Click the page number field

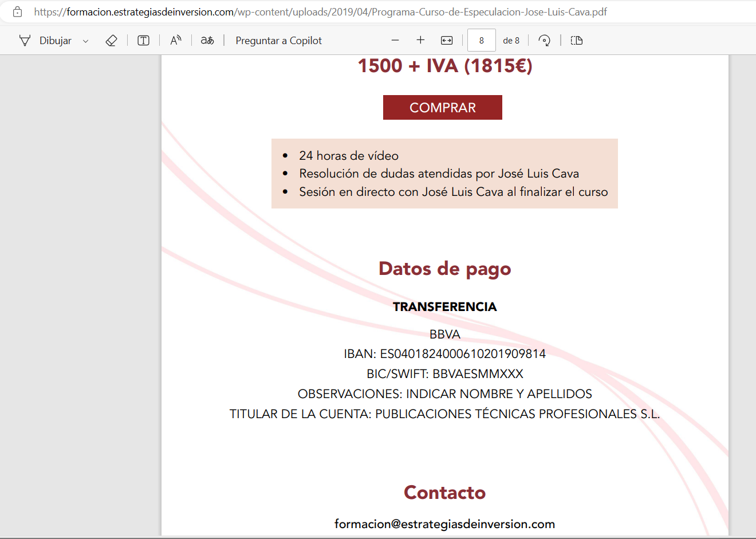coord(482,40)
